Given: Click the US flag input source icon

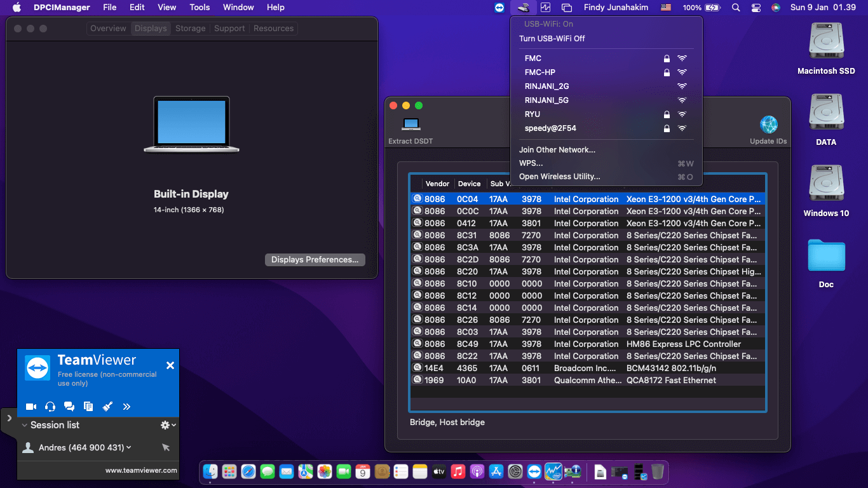Looking at the screenshot, I should (x=666, y=8).
